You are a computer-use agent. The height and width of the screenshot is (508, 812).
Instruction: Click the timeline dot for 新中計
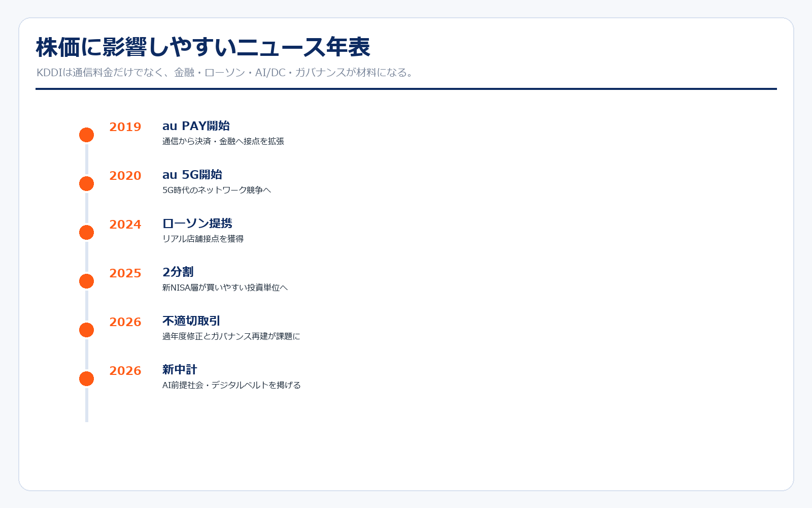point(87,379)
